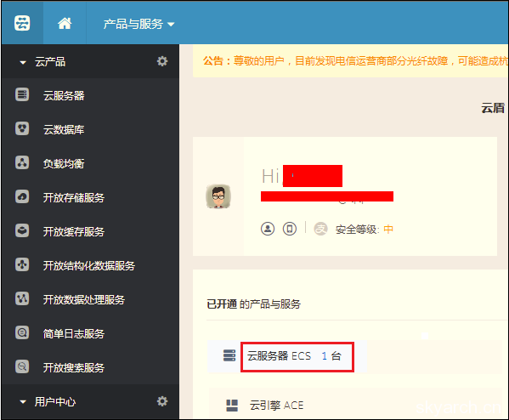The image size is (509, 420).
Task: Go to the home icon
Action: (x=65, y=24)
